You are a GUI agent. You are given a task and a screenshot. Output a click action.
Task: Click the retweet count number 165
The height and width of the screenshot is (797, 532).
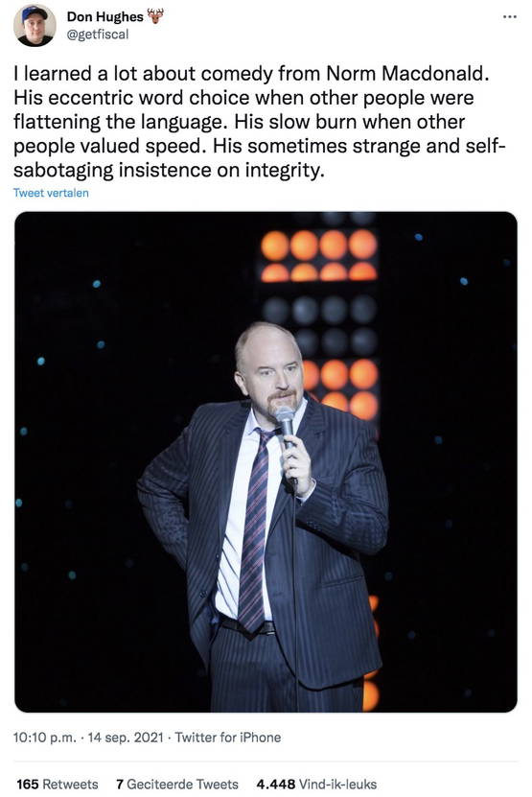coord(28,785)
